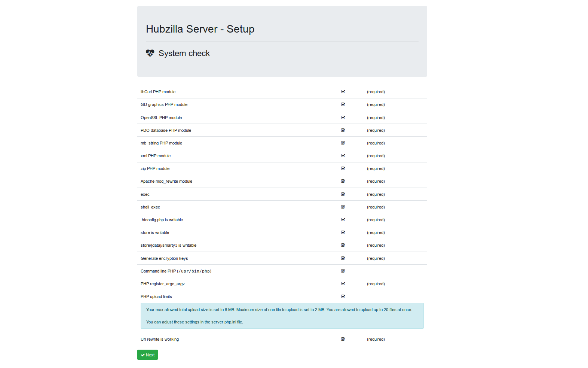
Task: Click the PDO database PHP module label
Action: tap(166, 130)
